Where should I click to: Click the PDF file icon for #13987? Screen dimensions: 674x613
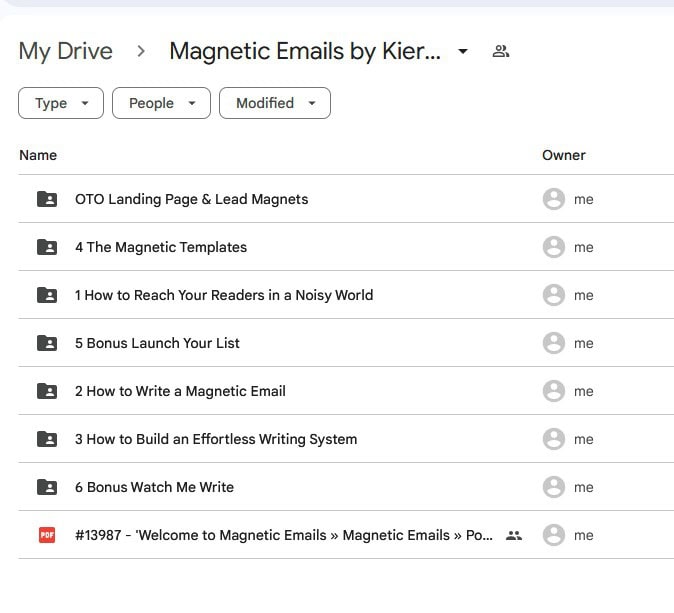pos(47,535)
